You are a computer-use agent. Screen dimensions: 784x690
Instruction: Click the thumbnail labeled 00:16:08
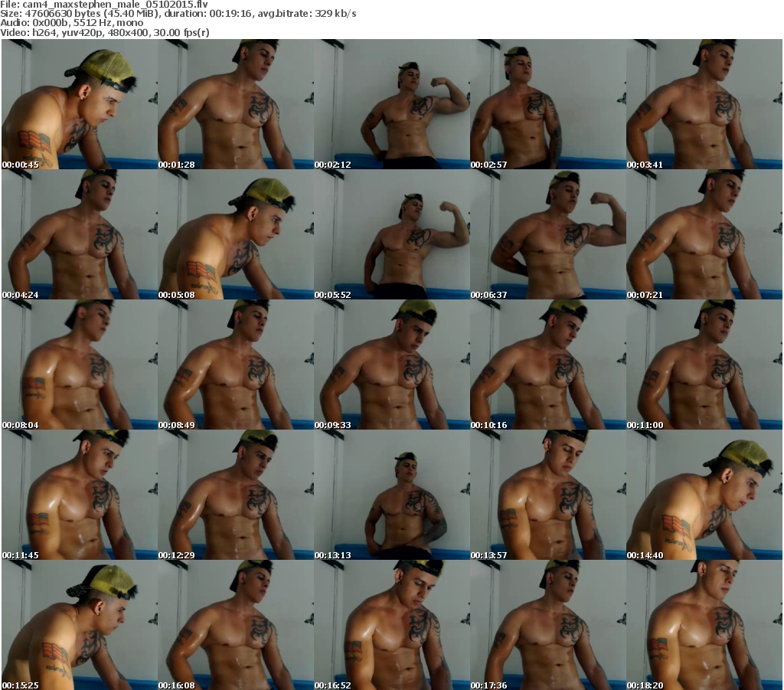236,625
